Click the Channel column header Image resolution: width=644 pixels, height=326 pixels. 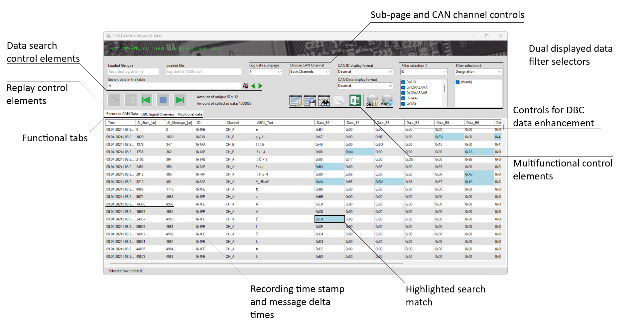point(240,123)
